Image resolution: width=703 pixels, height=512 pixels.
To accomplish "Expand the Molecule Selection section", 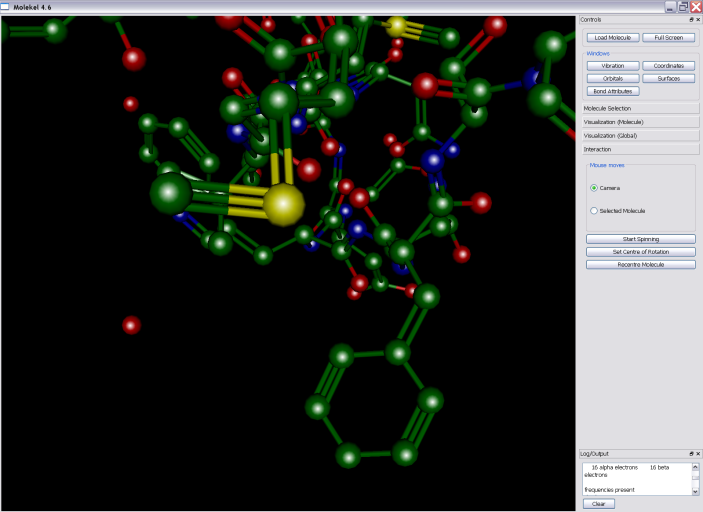I will (x=639, y=108).
